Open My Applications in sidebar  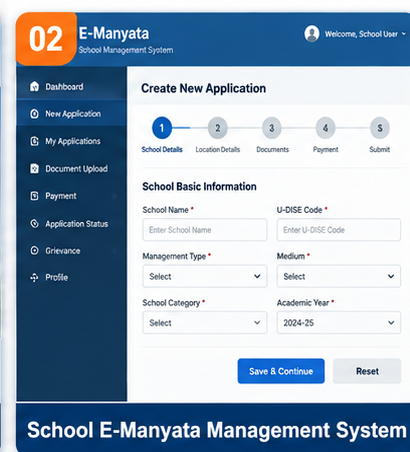(71, 141)
